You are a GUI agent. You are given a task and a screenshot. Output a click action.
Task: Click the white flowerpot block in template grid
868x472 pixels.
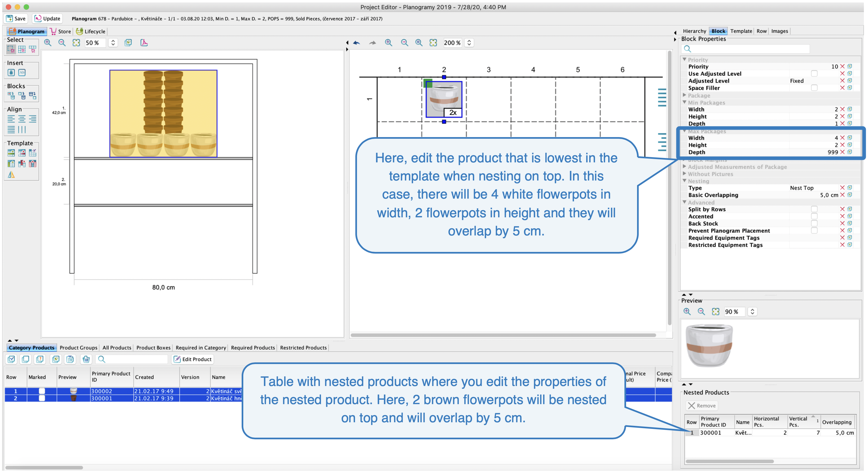[443, 99]
